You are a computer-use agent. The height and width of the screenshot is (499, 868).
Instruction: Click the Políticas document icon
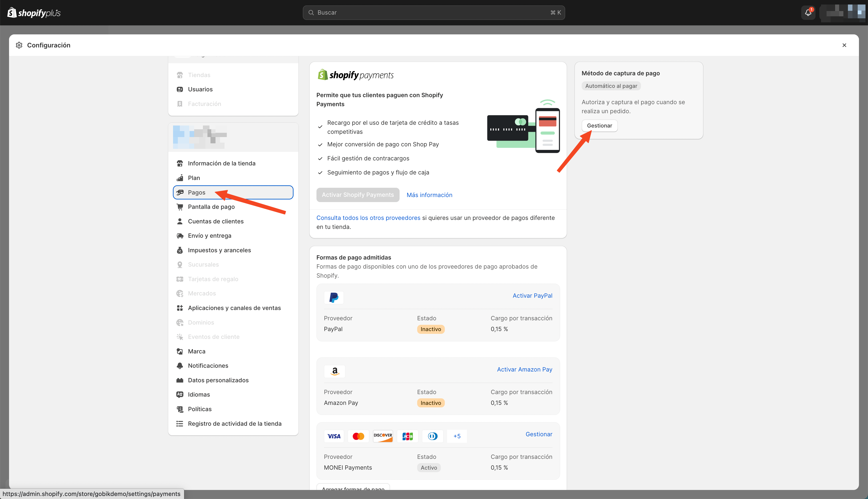180,409
